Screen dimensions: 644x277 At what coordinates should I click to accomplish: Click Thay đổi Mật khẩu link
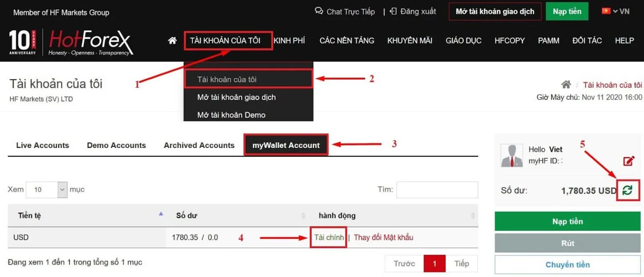coord(383,237)
